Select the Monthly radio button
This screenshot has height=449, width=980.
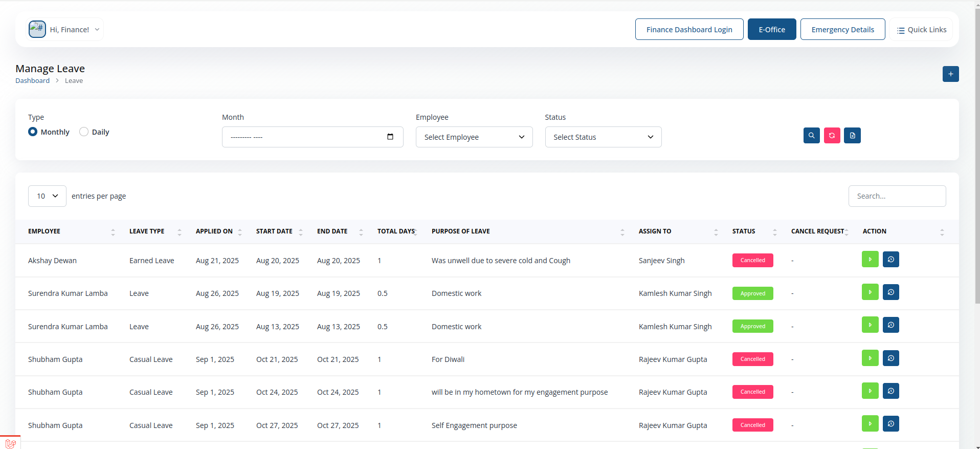pyautogui.click(x=33, y=132)
